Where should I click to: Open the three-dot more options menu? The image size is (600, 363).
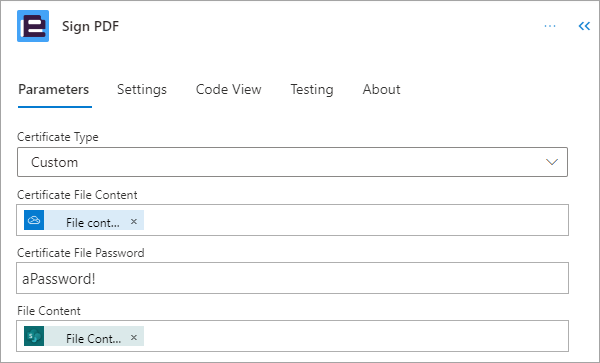point(550,26)
